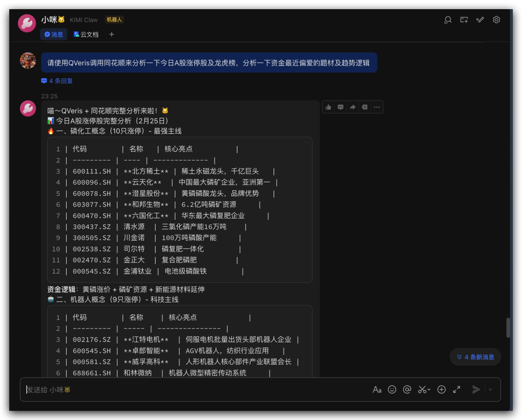This screenshot has width=522, height=420.
Task: Click the @ mention icon
Action: pyautogui.click(x=407, y=390)
